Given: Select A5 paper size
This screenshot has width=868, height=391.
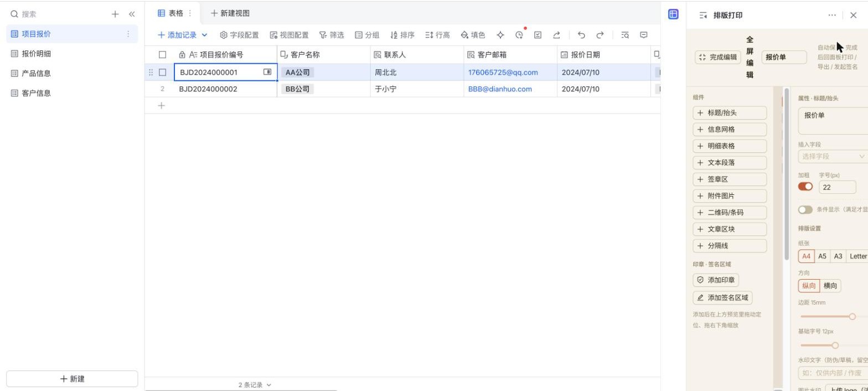Looking at the screenshot, I should (x=823, y=256).
